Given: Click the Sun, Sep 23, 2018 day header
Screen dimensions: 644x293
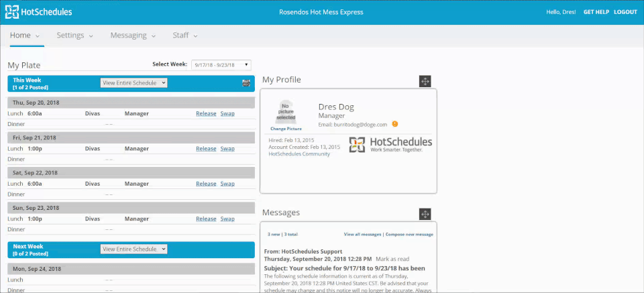Looking at the screenshot, I should pyautogui.click(x=131, y=208).
